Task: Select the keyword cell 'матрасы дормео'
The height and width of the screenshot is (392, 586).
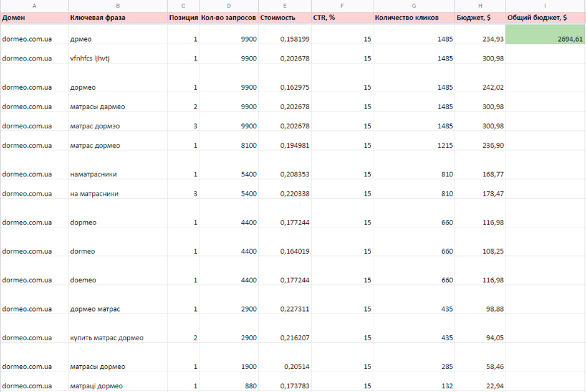Action: pos(118,357)
